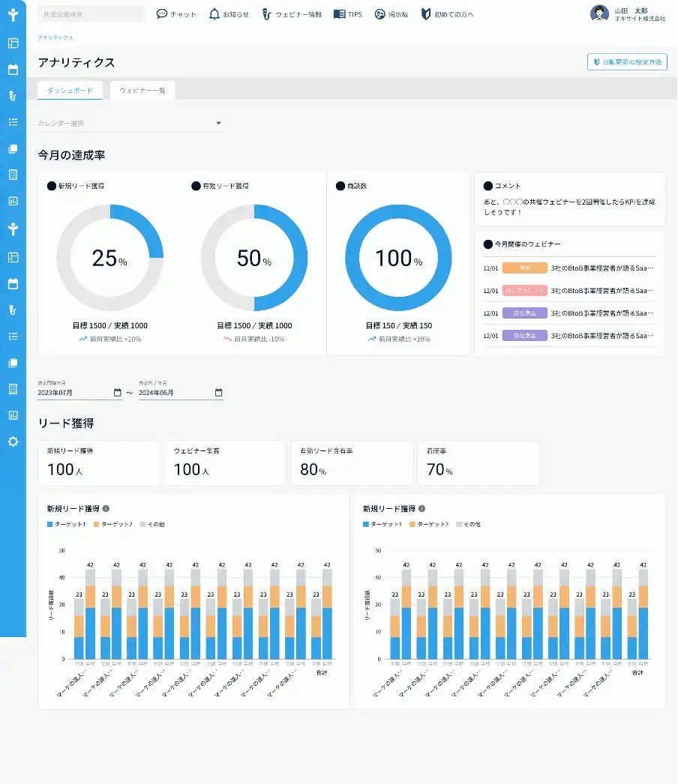Open ウェビナー情報 microphone icon
This screenshot has width=678, height=784.
click(x=266, y=14)
